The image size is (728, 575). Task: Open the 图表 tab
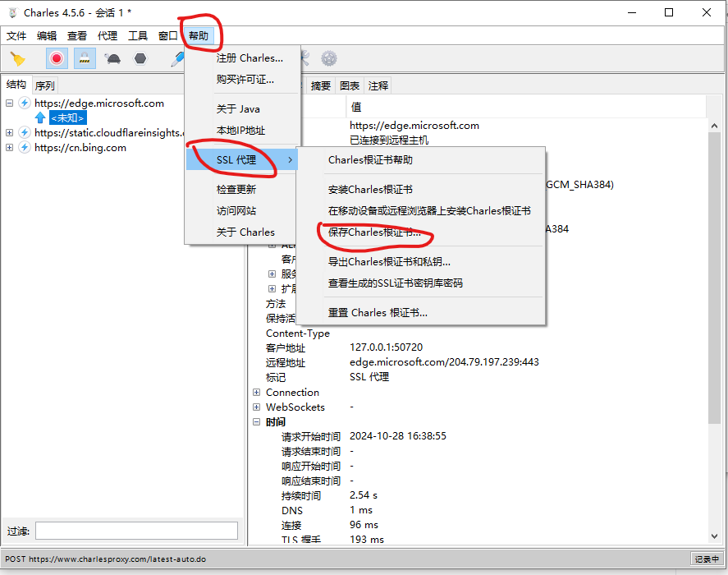click(350, 85)
